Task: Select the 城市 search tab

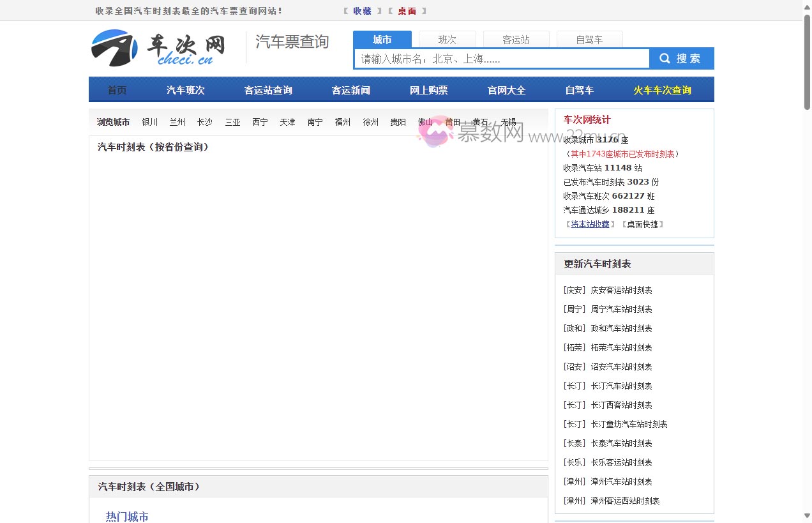Action: tap(382, 39)
